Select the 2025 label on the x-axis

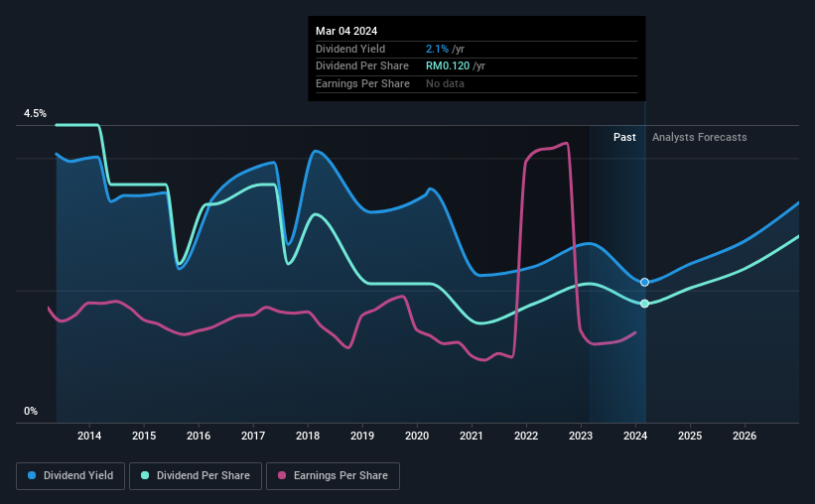pyautogui.click(x=690, y=436)
